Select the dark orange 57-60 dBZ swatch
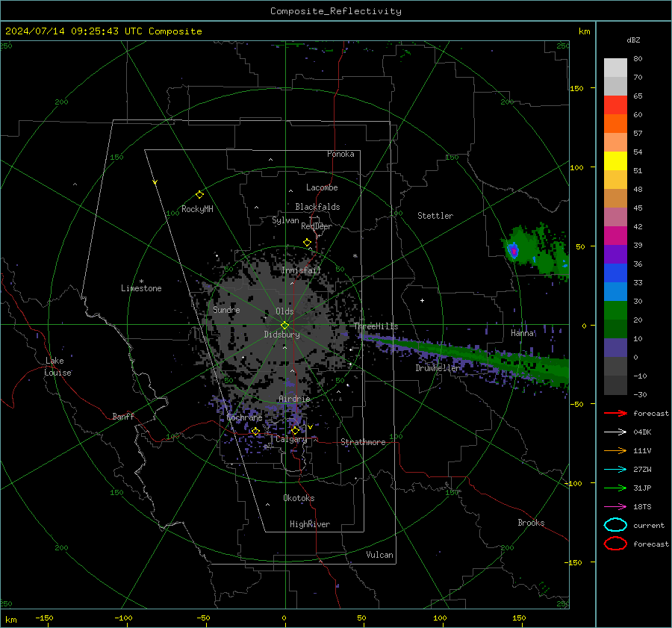The width and height of the screenshot is (672, 628). click(615, 124)
